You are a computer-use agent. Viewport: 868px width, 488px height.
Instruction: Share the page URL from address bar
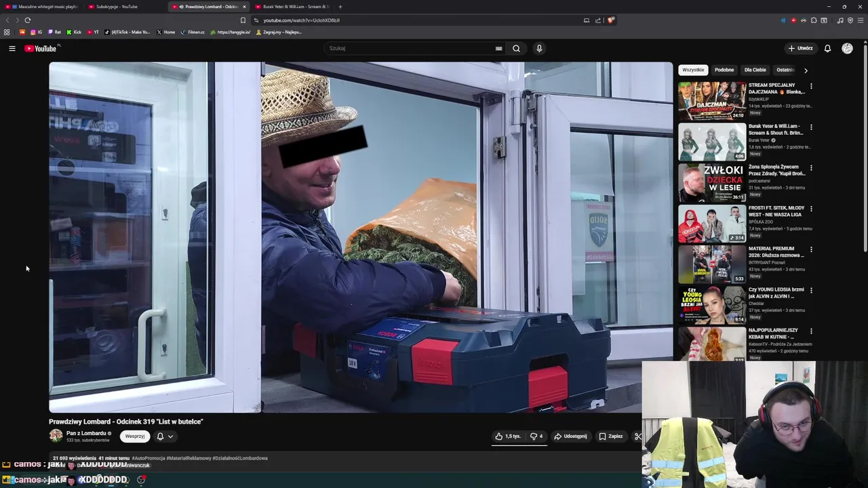pos(598,20)
